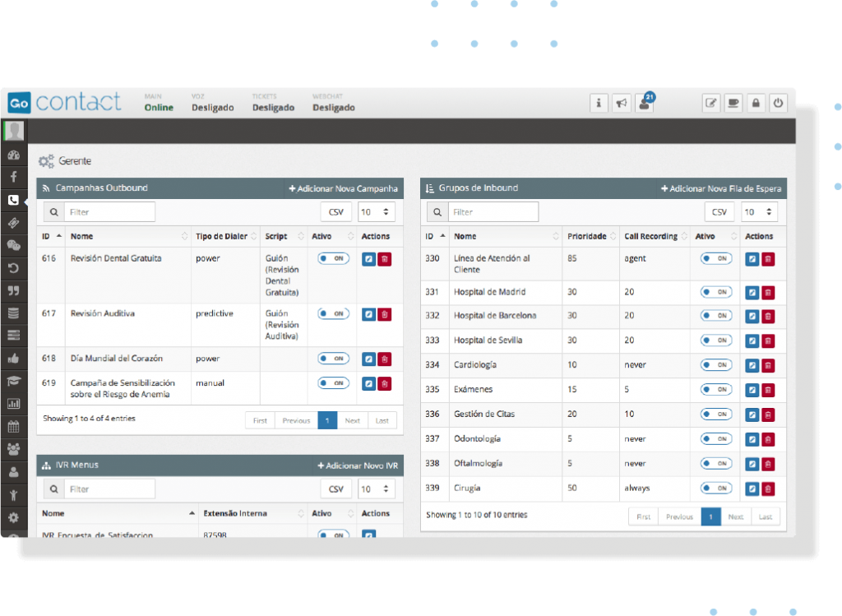The image size is (842, 616).
Task: Open the graduation cap icon in sidebar
Action: (x=13, y=381)
